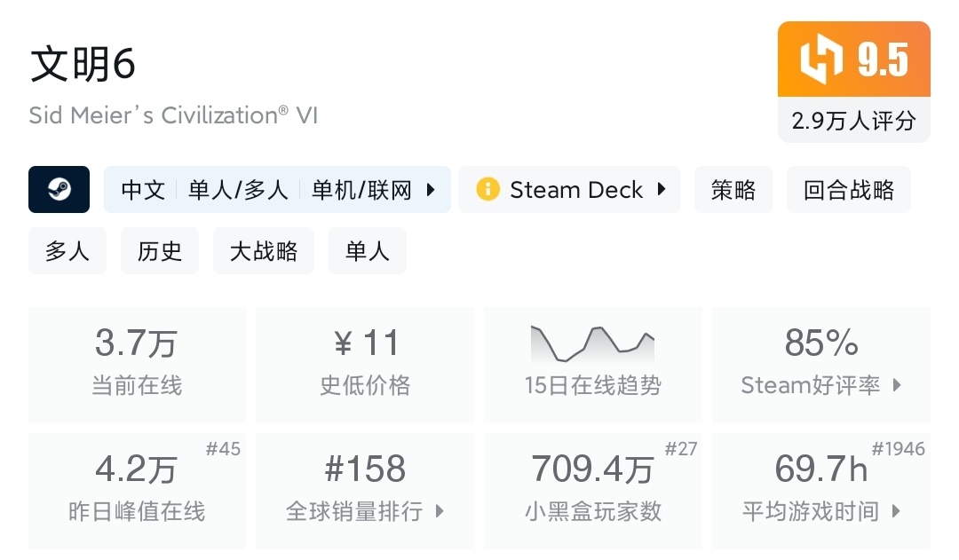Click the yellow Steam Deck info icon
Image resolution: width=959 pixels, height=560 pixels.
click(487, 189)
